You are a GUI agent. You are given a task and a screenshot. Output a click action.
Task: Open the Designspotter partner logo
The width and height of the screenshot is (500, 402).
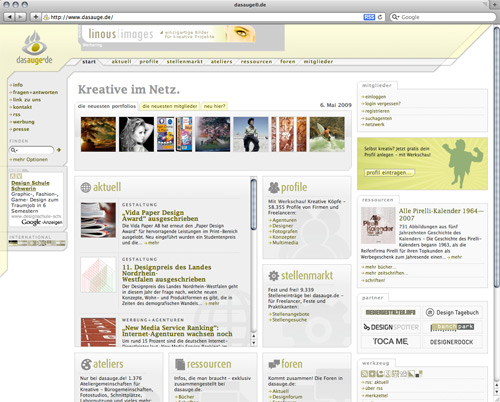tap(391, 327)
